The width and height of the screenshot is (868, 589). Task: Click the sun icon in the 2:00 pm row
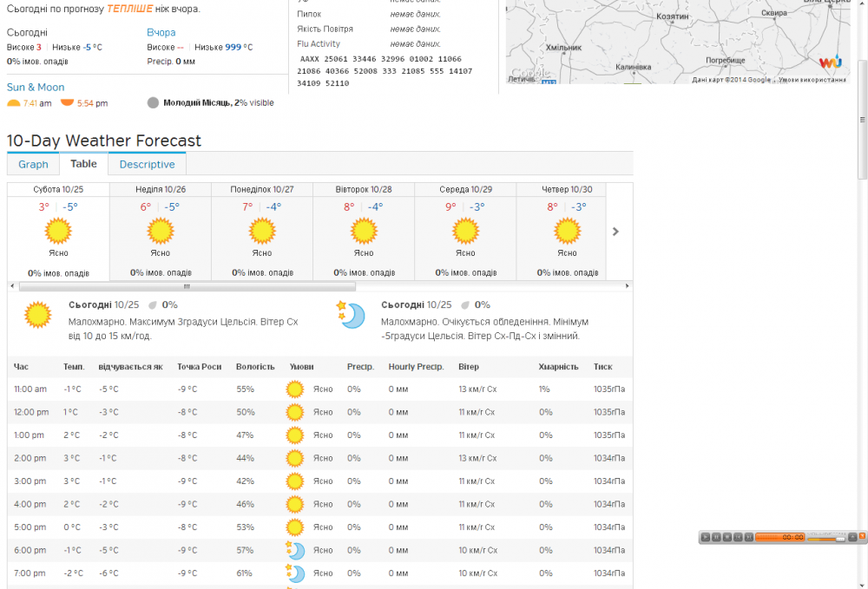pyautogui.click(x=294, y=459)
